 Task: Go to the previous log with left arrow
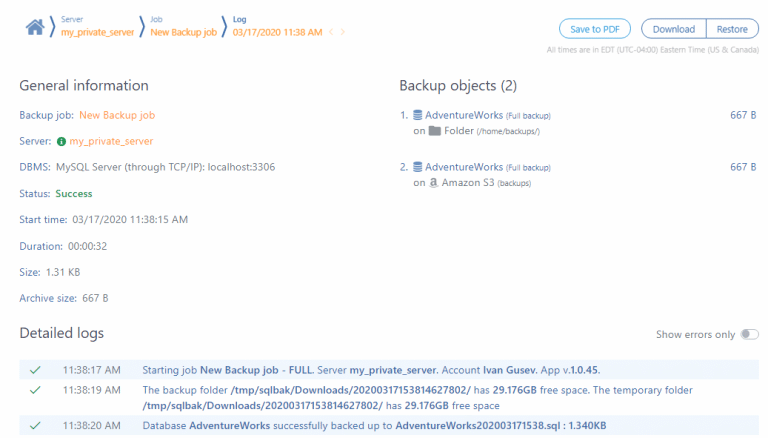[331, 32]
